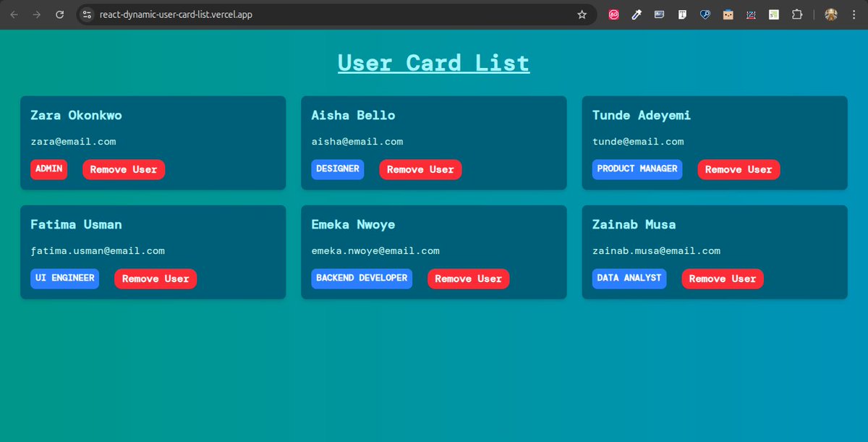
Task: Click the name Fatima Usman
Action: click(76, 224)
